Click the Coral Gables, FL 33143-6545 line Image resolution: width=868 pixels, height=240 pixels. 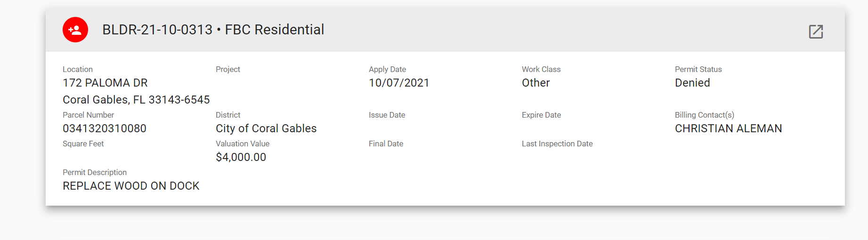click(136, 100)
